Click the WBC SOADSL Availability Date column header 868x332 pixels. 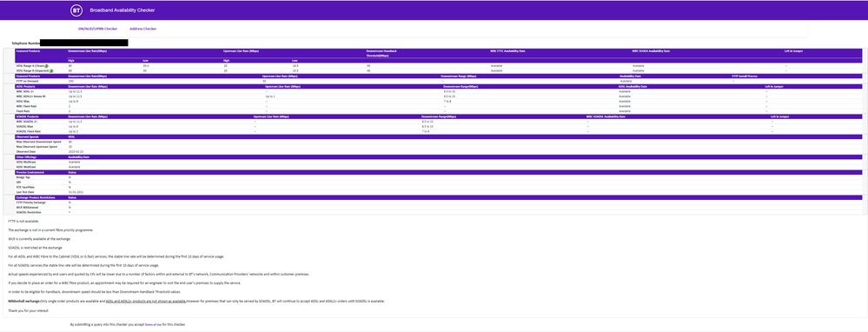click(x=606, y=116)
